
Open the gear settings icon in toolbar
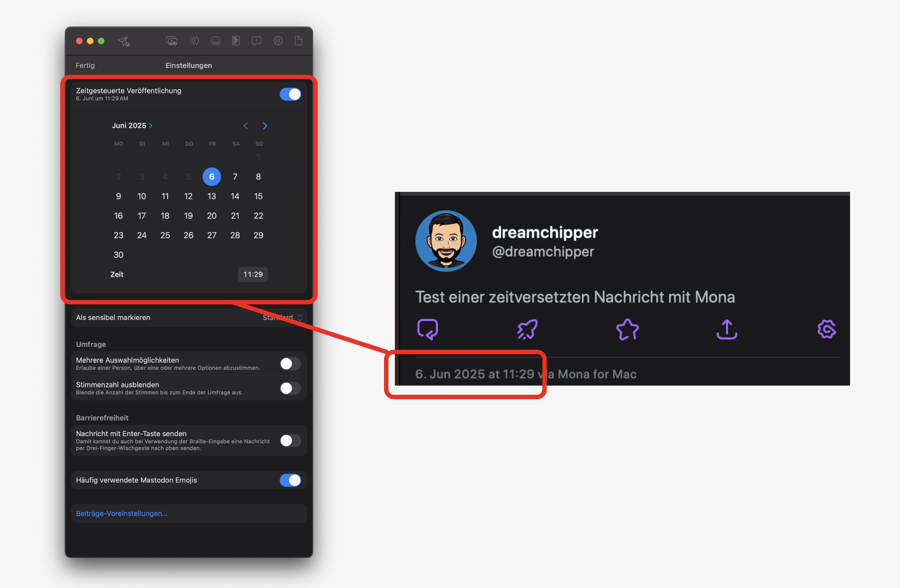point(278,40)
